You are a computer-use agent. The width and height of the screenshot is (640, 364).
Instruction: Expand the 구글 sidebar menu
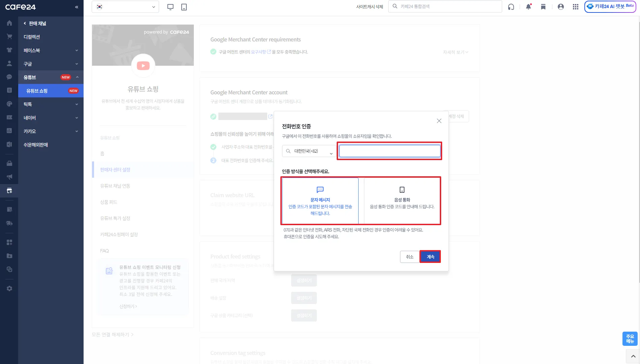51,64
